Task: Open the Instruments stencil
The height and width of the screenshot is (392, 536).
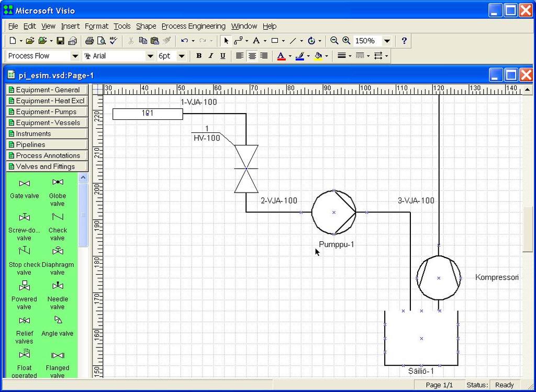Action: click(x=47, y=133)
